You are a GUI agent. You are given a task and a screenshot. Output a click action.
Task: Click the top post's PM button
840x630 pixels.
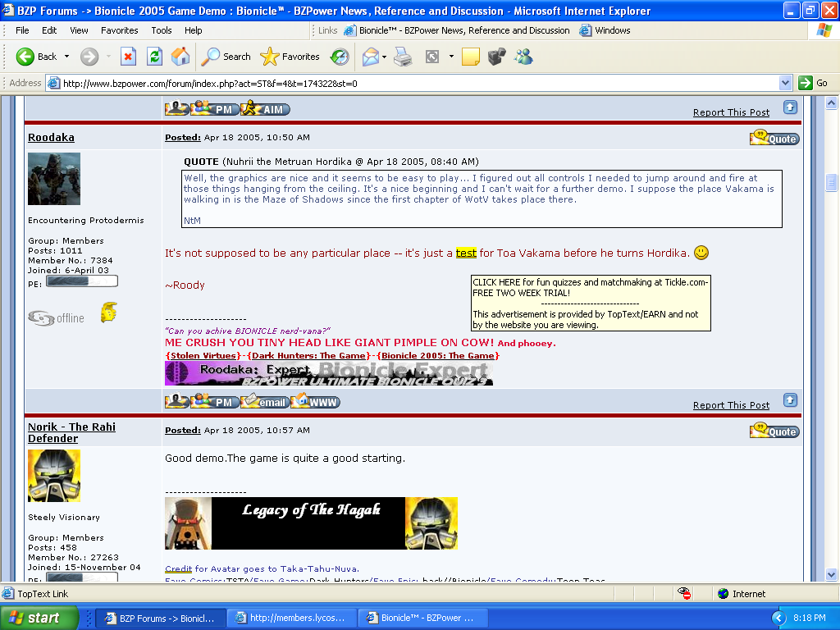coord(215,109)
